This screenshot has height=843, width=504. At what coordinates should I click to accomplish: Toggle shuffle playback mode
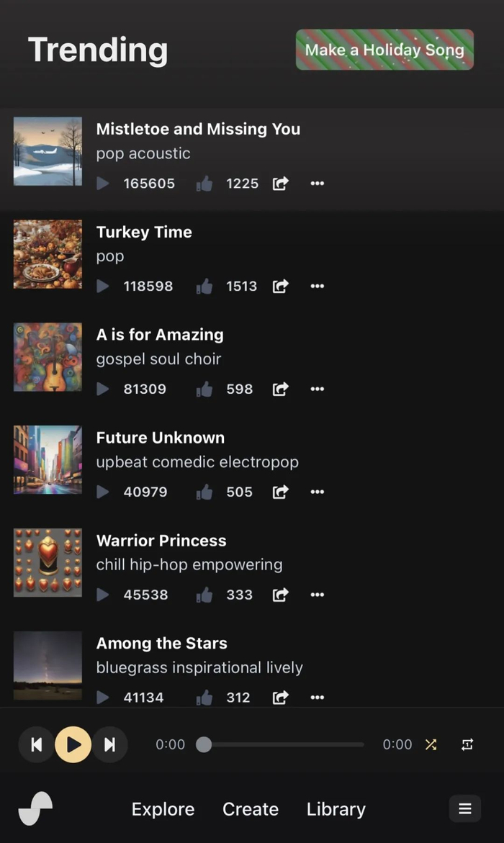click(x=431, y=744)
